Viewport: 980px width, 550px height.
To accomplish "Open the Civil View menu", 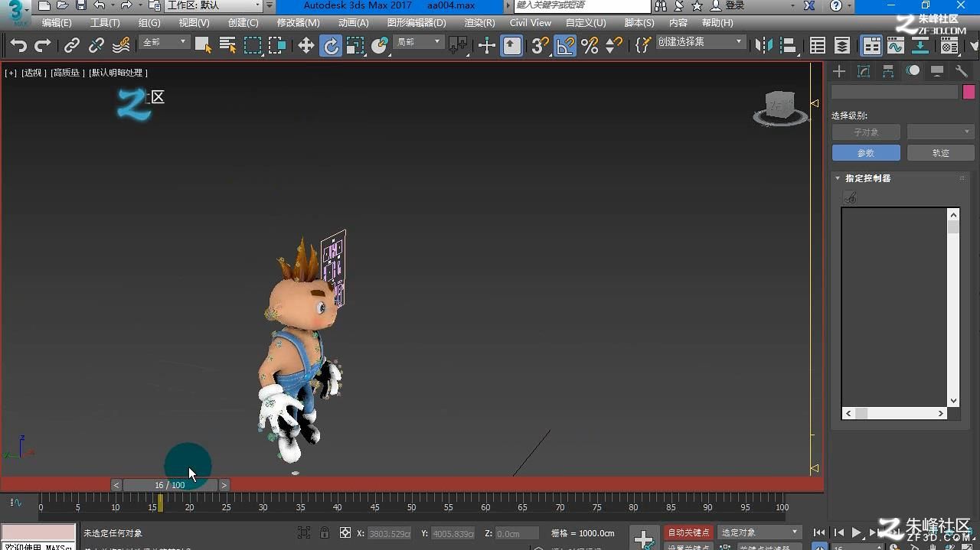I will pyautogui.click(x=531, y=23).
